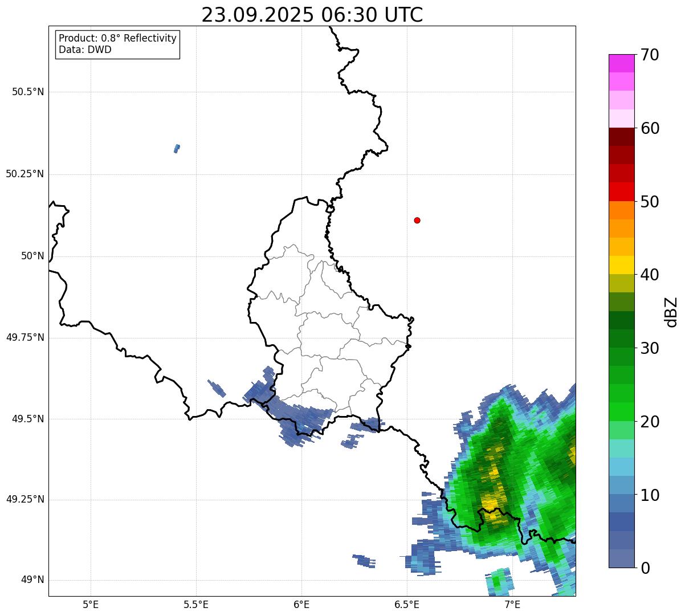Click the 6°E longitude label

click(301, 604)
